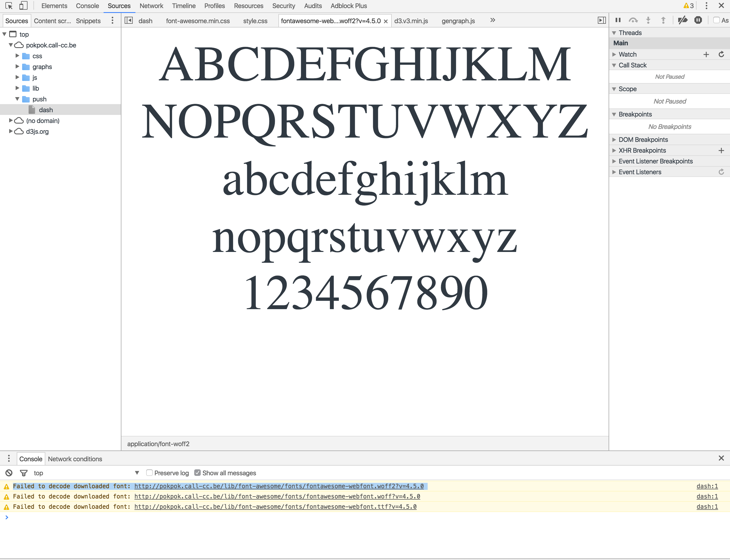Viewport: 730px width, 560px height.
Task: Add an XHR breakpoint with the plus icon
Action: coord(721,150)
